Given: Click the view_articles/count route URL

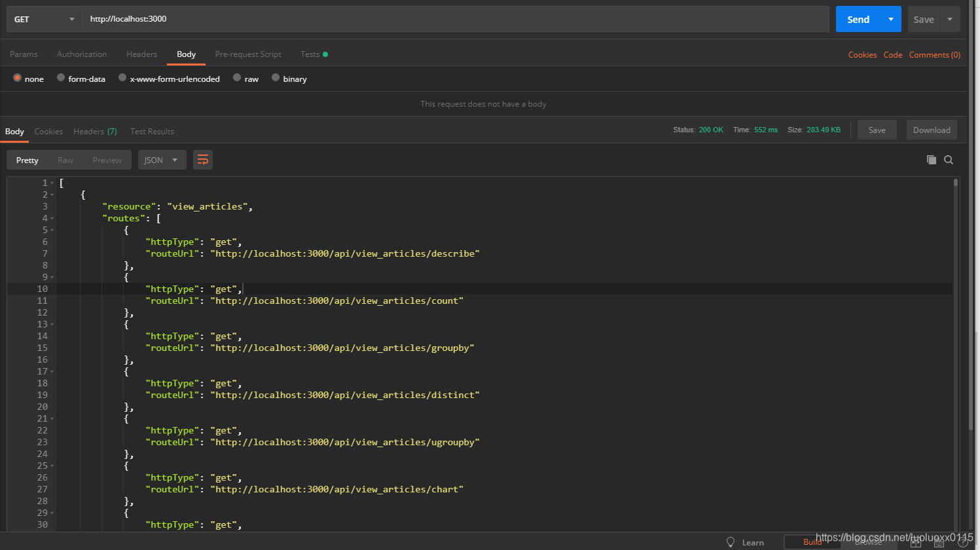Looking at the screenshot, I should click(x=337, y=301).
